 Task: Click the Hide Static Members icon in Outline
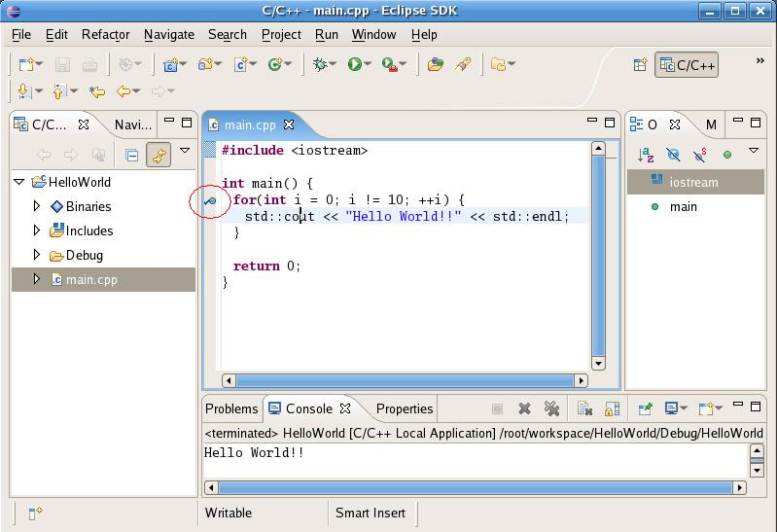(699, 155)
